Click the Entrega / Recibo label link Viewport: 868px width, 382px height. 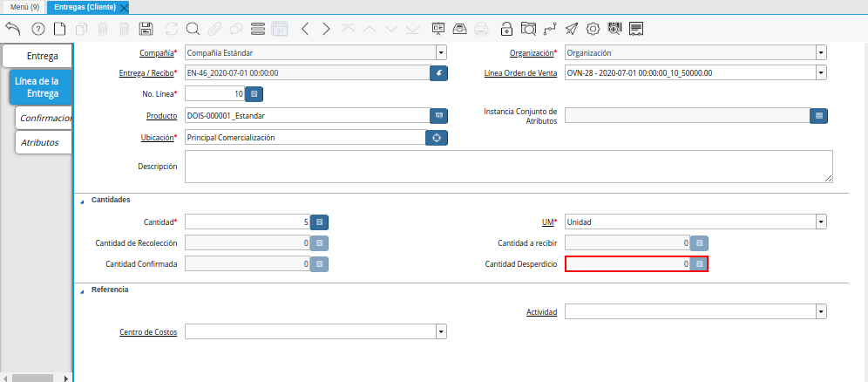click(x=146, y=72)
